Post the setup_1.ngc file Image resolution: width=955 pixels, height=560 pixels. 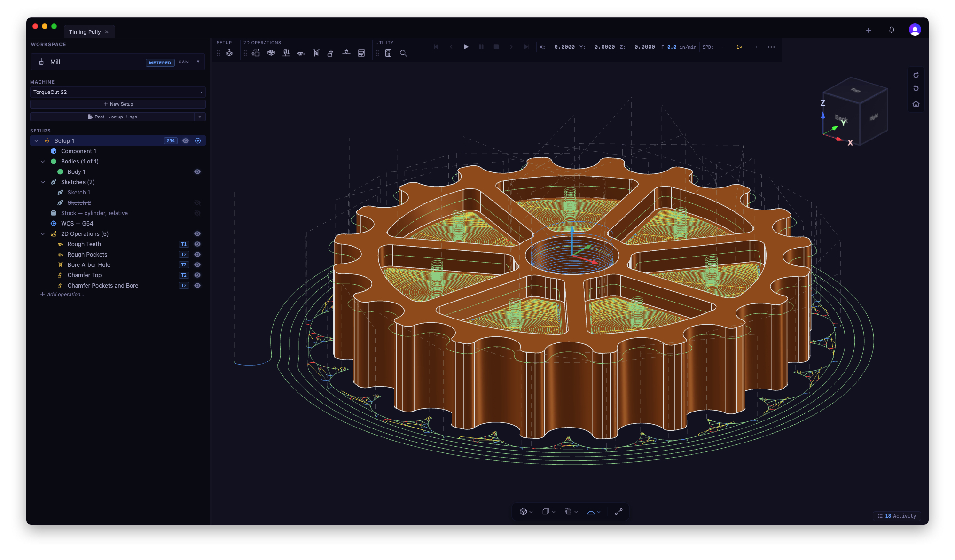112,117
